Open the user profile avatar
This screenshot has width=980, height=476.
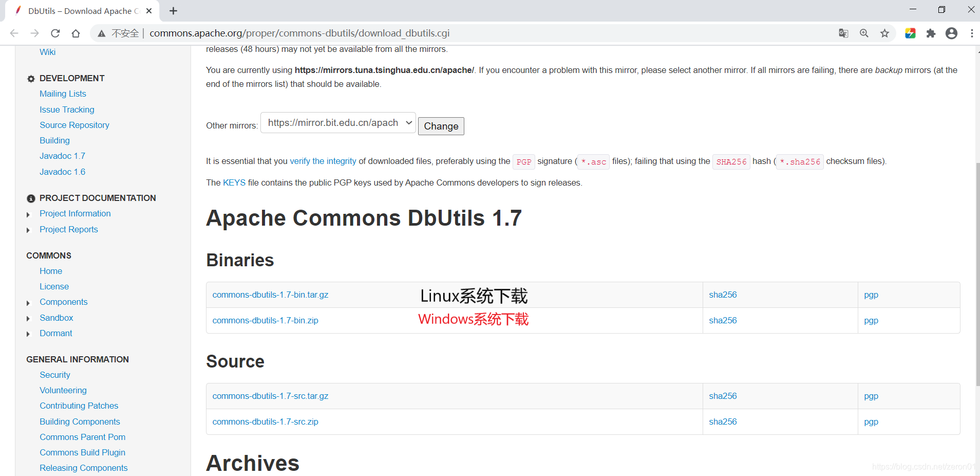(x=951, y=33)
